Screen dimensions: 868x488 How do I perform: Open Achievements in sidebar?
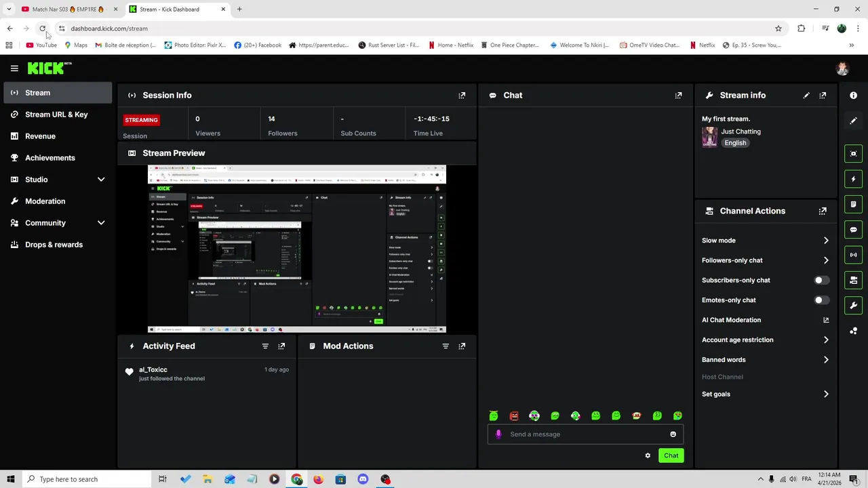[x=58, y=158]
